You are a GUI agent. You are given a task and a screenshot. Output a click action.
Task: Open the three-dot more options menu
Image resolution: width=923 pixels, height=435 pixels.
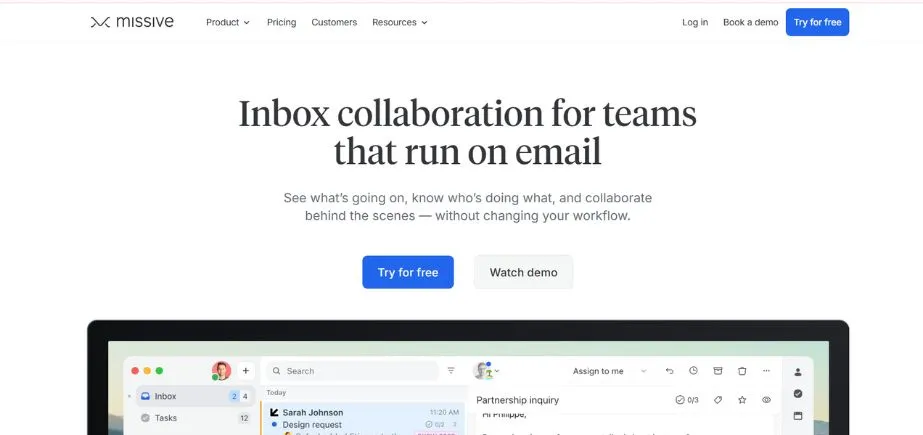click(766, 371)
